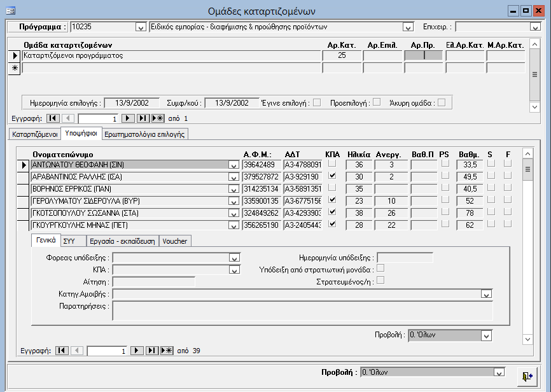Go to next record in groups navigator
551x392 pixels.
128,118
